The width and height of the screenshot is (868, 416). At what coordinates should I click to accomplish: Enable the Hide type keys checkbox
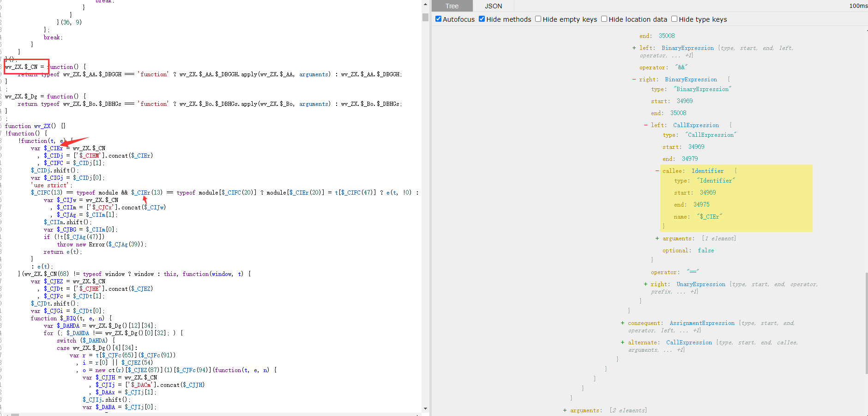tap(674, 19)
